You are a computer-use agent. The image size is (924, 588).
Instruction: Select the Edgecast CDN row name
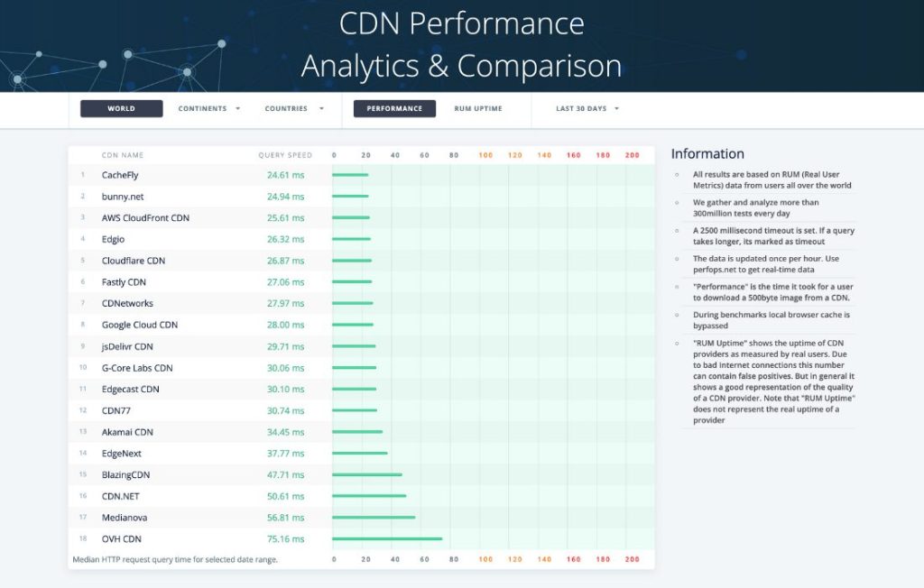tap(130, 389)
